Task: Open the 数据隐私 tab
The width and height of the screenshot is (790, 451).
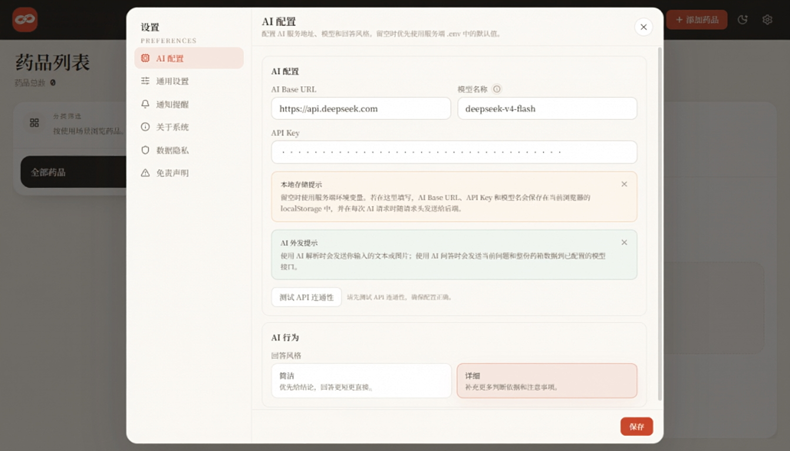Action: point(189,150)
